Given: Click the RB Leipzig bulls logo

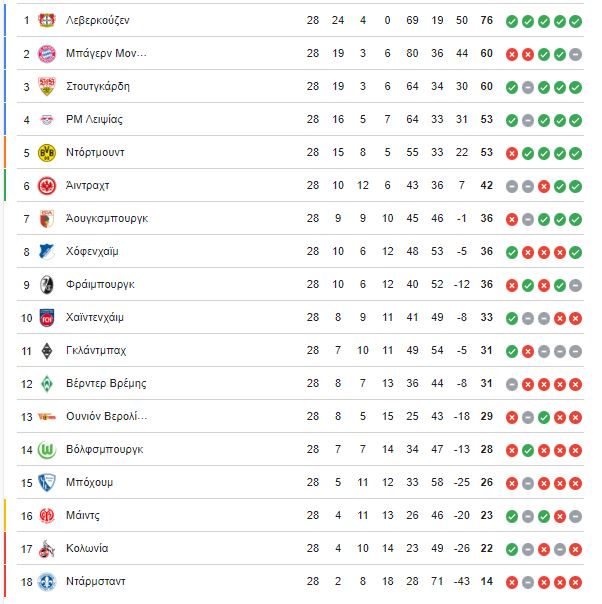Looking at the screenshot, I should 47,120.
